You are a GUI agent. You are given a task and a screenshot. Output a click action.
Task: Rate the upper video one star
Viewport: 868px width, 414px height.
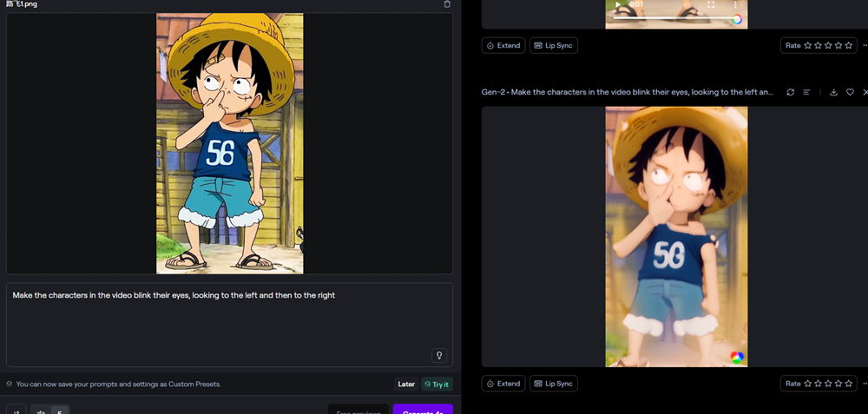807,45
